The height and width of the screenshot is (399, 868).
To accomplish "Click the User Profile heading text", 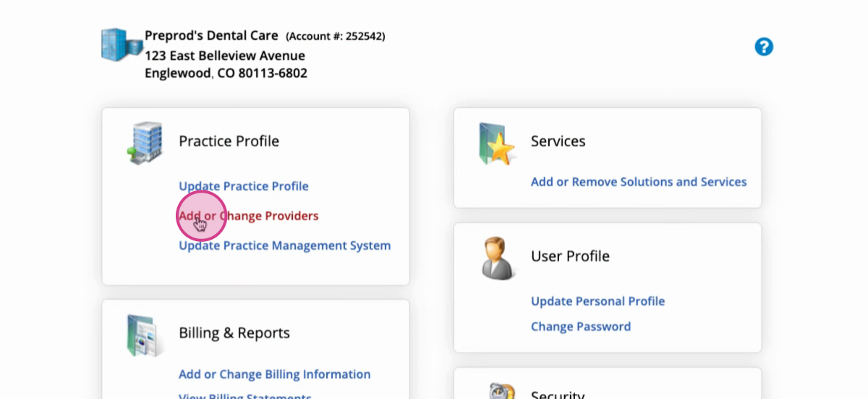I will tap(570, 256).
